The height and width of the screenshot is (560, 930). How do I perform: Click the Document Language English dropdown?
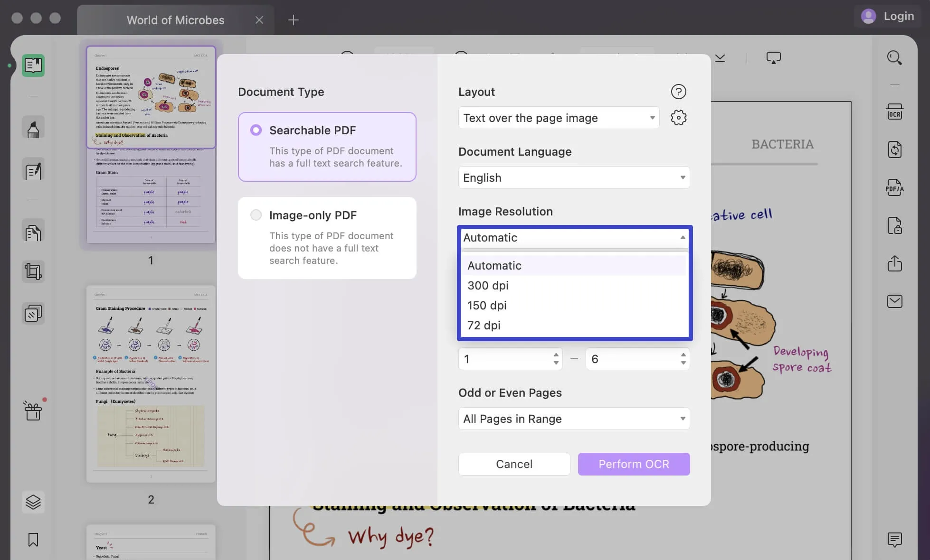tap(573, 177)
